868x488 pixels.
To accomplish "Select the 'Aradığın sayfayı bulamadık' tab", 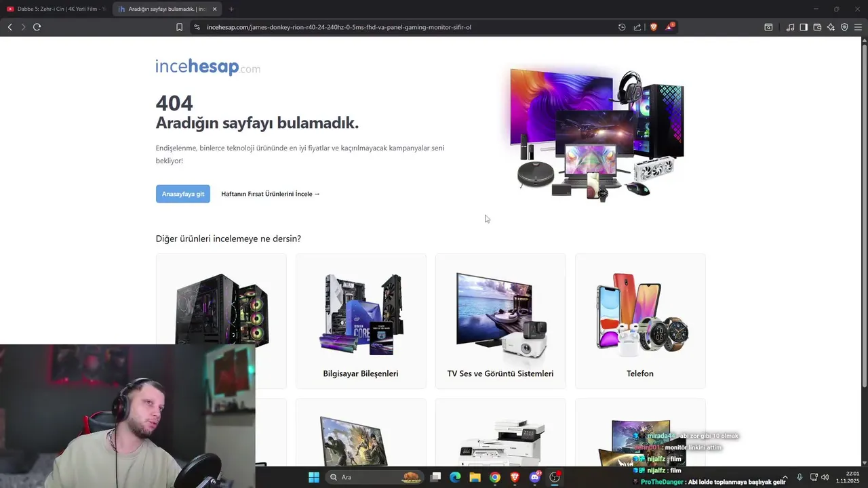I will 167,9.
